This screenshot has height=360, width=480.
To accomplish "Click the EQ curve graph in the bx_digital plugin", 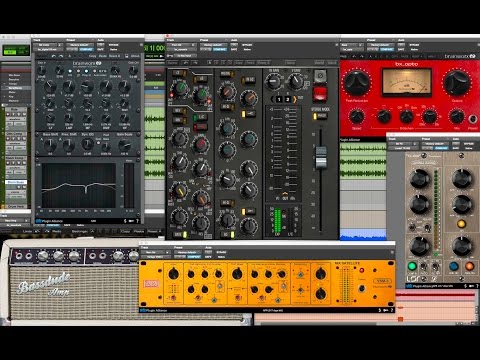I will (x=79, y=185).
